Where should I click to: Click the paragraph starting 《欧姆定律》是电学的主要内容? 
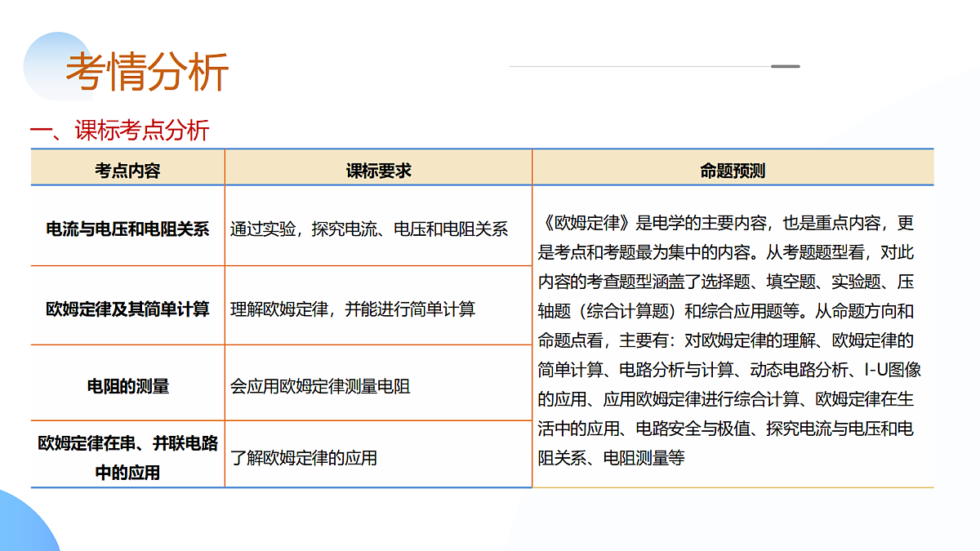click(x=729, y=340)
